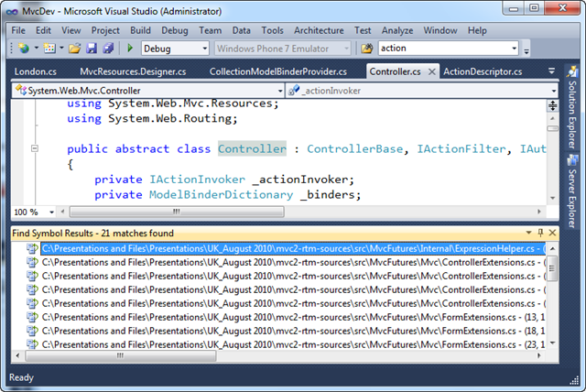Open the Tools menu
This screenshot has height=392, width=586.
[273, 30]
